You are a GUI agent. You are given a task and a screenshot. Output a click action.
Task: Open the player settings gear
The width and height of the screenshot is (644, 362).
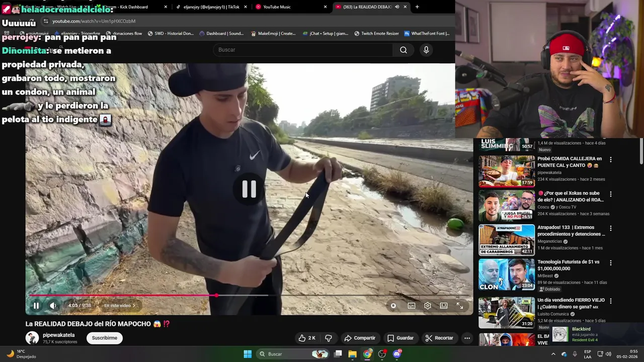428,306
